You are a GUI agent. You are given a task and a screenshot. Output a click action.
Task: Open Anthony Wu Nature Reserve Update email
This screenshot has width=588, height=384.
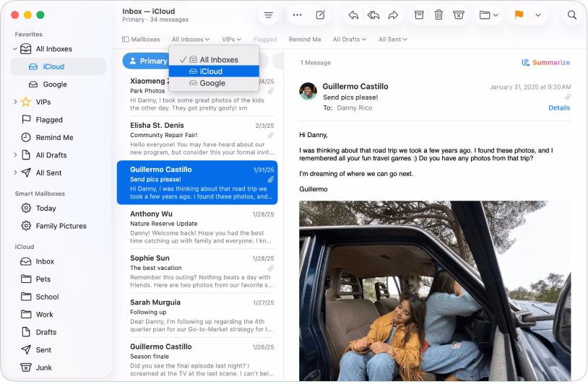(197, 227)
